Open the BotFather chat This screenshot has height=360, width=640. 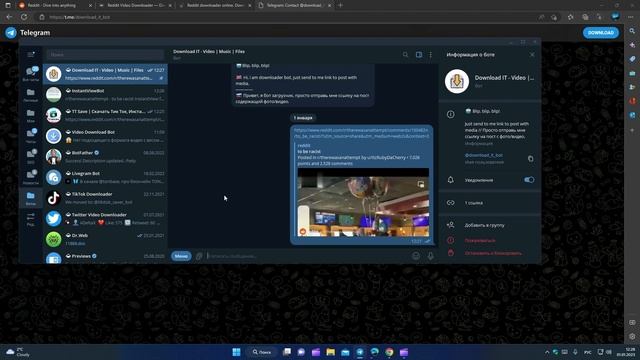[x=105, y=157]
